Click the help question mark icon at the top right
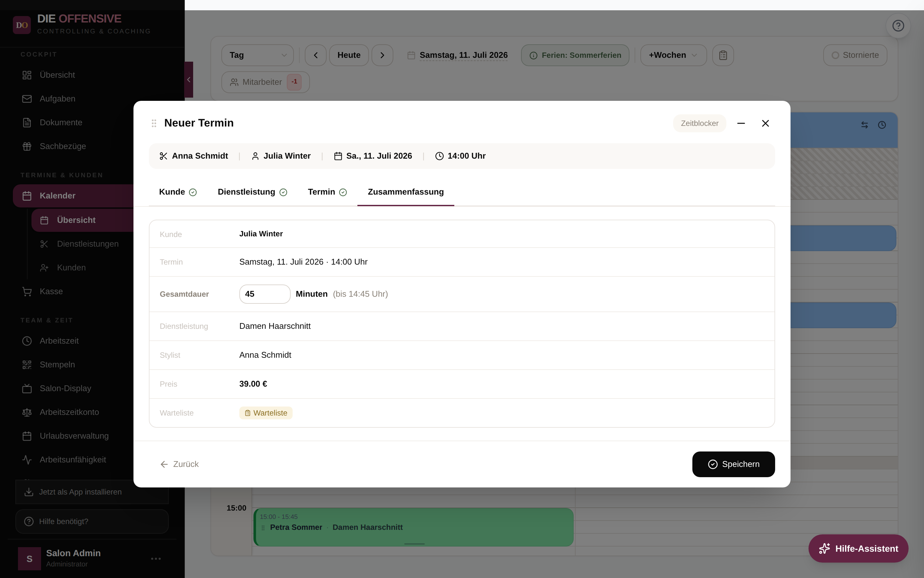Screen dimensions: 924x578 point(898,26)
